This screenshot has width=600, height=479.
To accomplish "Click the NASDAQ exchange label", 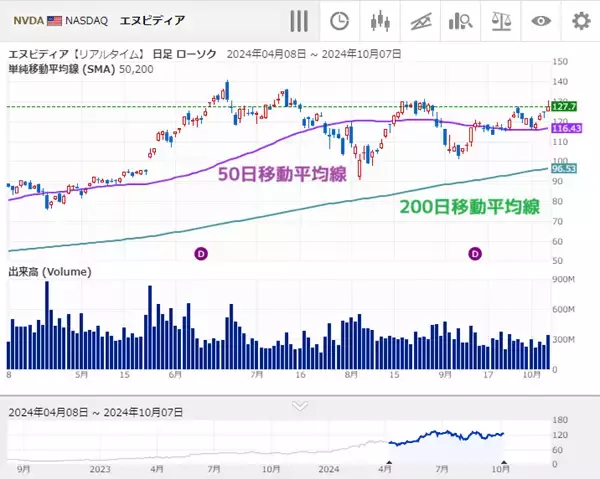I will (86, 21).
